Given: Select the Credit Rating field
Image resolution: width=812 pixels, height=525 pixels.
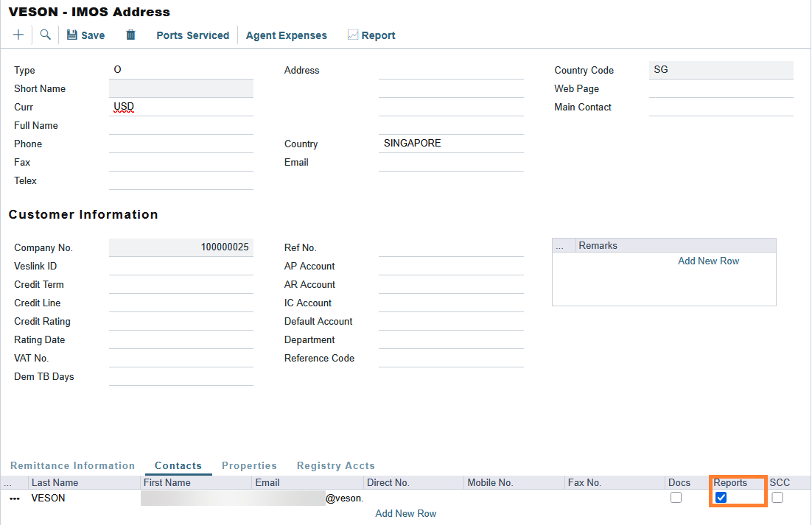Looking at the screenshot, I should pos(181,322).
